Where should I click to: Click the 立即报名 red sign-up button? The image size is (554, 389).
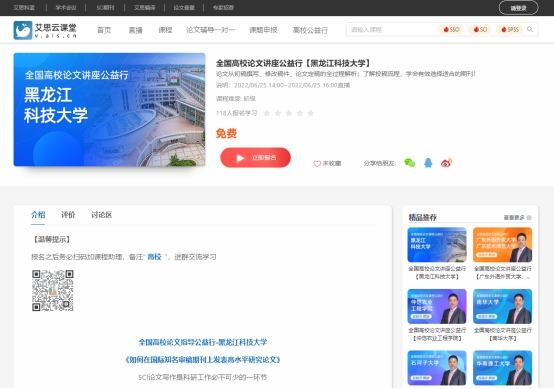pos(255,158)
